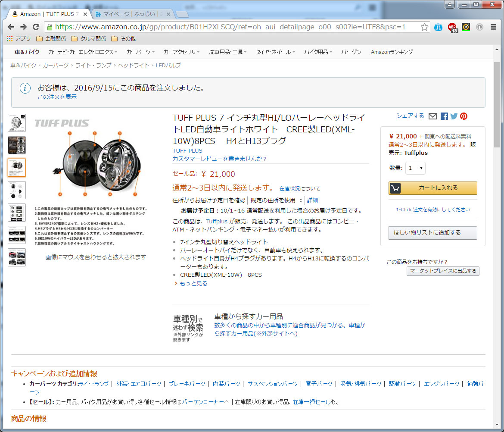Switch to the マイページ tab

coord(132,14)
